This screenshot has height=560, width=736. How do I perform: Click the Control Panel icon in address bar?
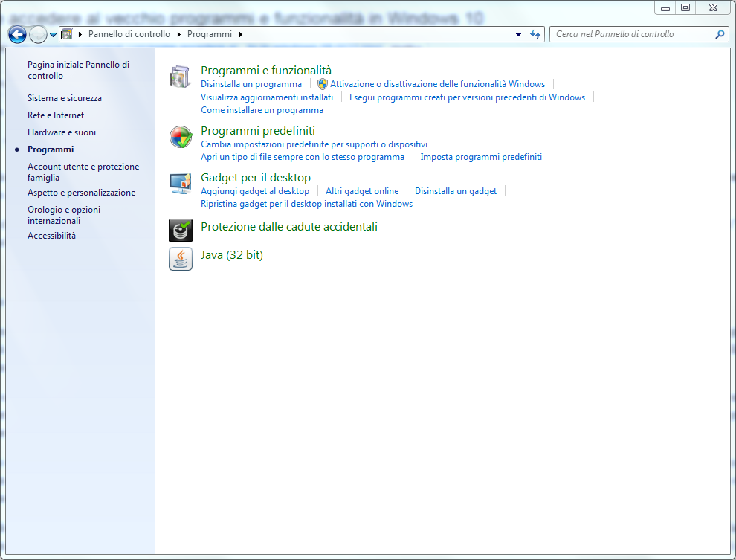click(x=67, y=33)
